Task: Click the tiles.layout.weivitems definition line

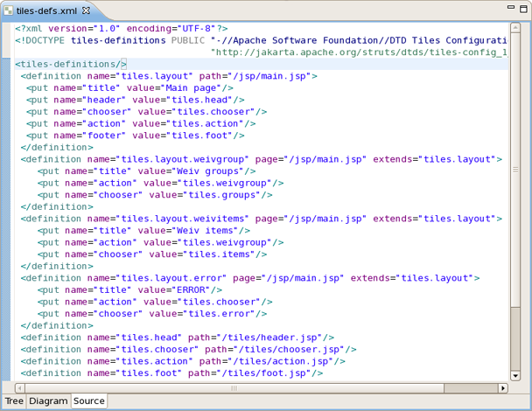Action: click(x=262, y=219)
